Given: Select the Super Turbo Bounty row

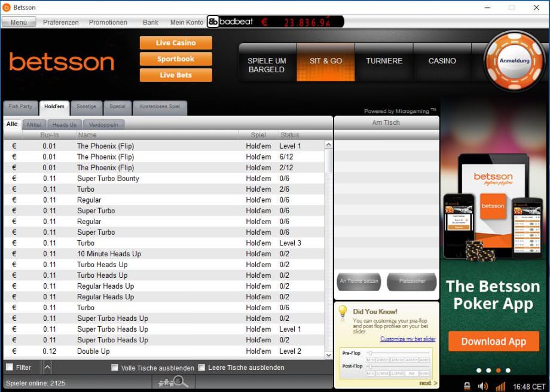Looking at the screenshot, I should tap(164, 179).
